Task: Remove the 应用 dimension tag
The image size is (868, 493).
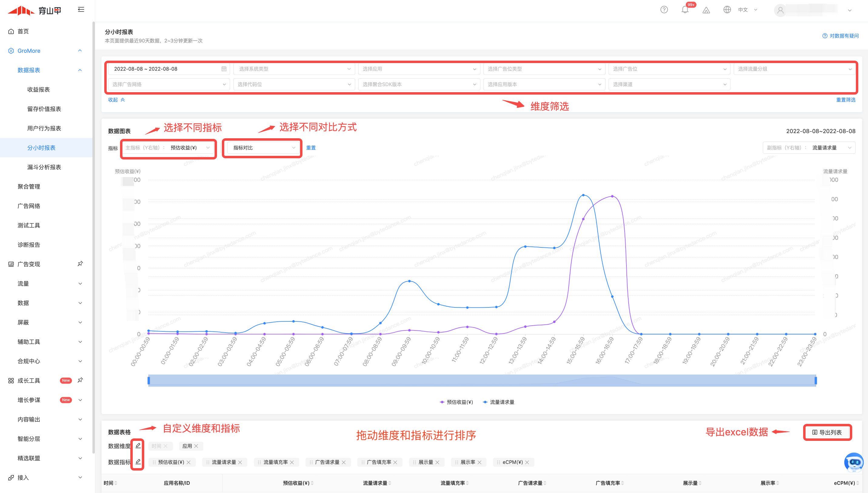Action: pos(196,446)
